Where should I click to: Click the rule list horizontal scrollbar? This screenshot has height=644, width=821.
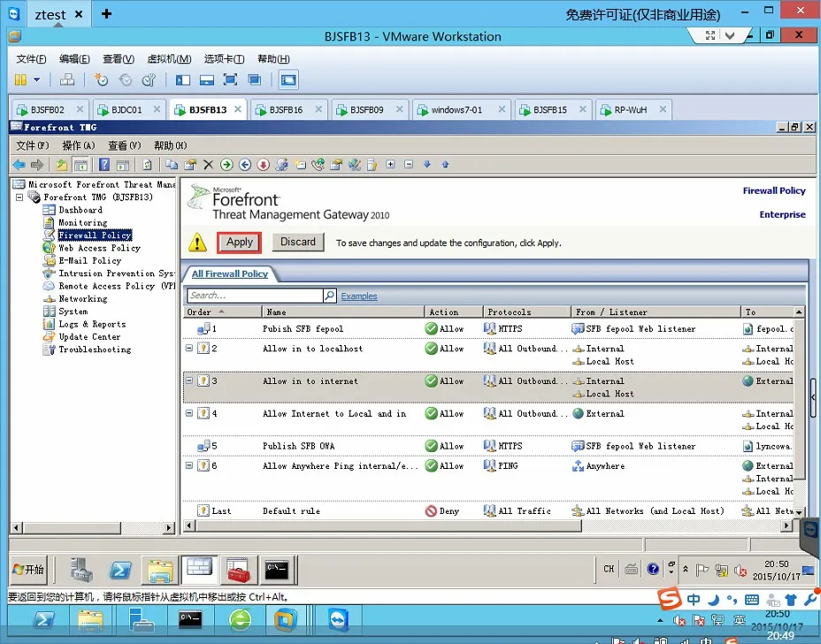pos(388,525)
